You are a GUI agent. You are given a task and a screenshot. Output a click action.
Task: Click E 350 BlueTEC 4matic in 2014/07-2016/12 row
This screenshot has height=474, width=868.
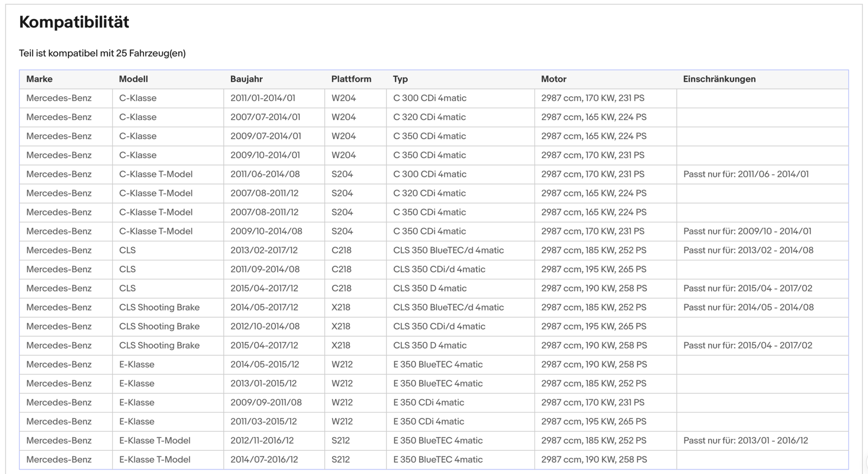438,460
